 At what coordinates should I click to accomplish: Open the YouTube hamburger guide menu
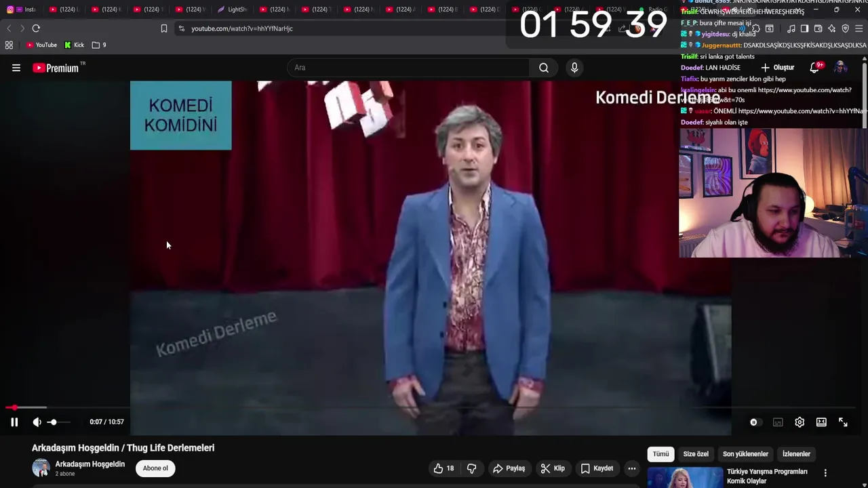pyautogui.click(x=16, y=68)
